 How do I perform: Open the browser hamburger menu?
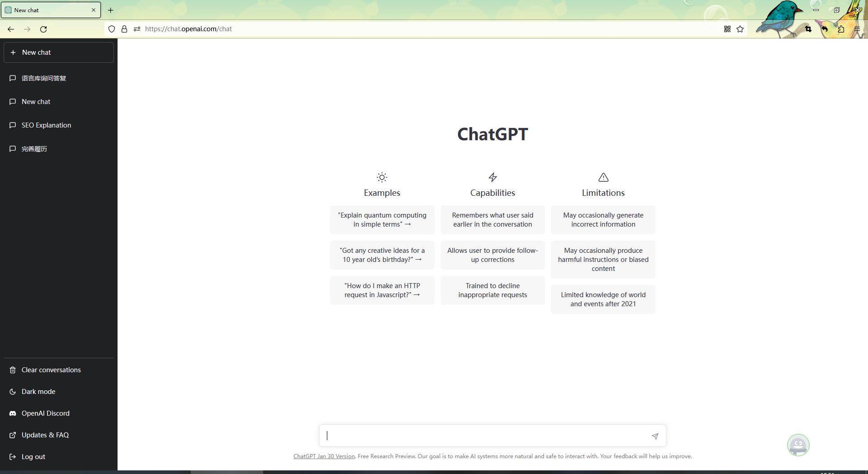[857, 29]
